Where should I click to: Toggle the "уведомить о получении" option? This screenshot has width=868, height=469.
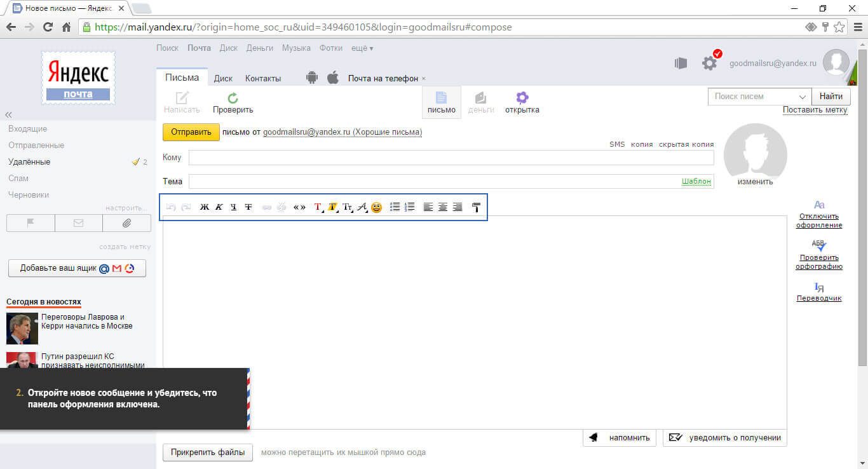coord(724,437)
